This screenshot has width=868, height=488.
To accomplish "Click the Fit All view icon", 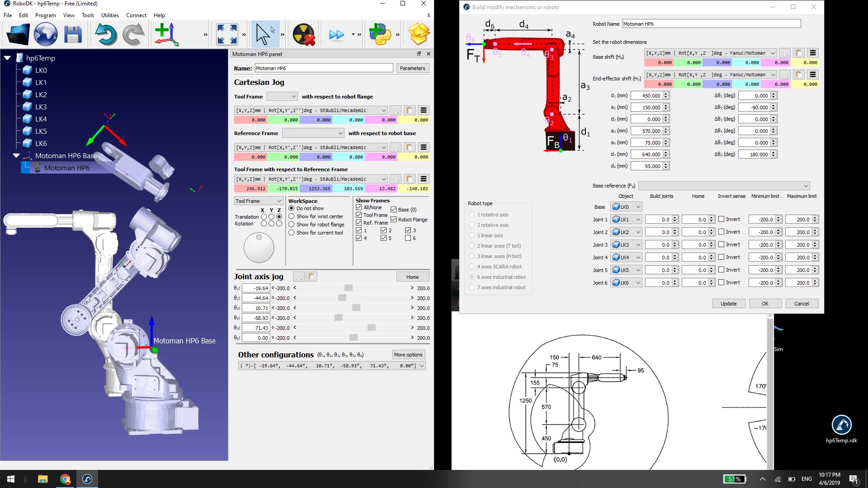I will click(227, 34).
